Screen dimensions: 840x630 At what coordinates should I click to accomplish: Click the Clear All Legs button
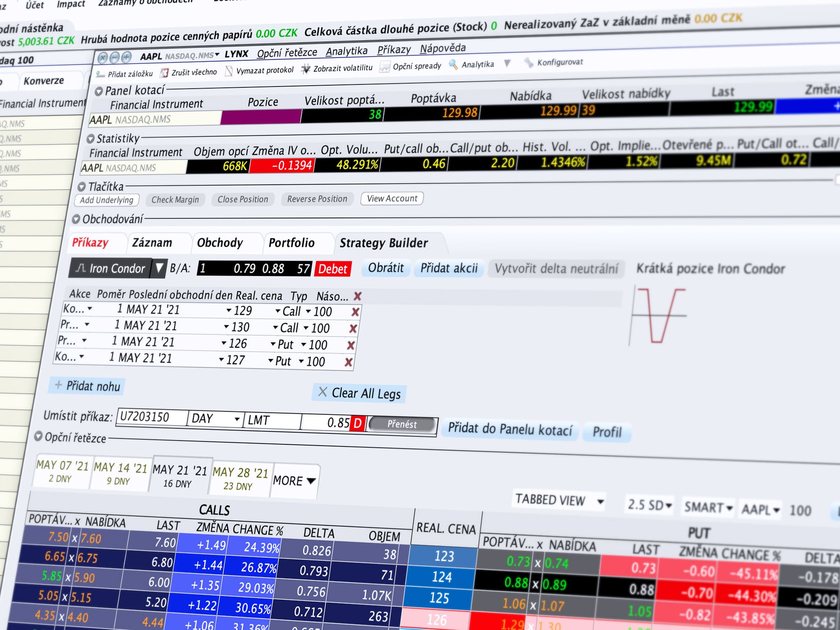point(359,393)
